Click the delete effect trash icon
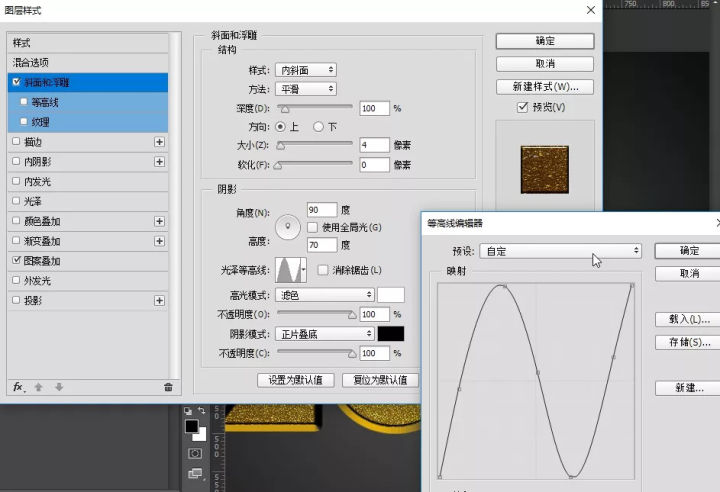The height and width of the screenshot is (492, 720). [x=168, y=387]
